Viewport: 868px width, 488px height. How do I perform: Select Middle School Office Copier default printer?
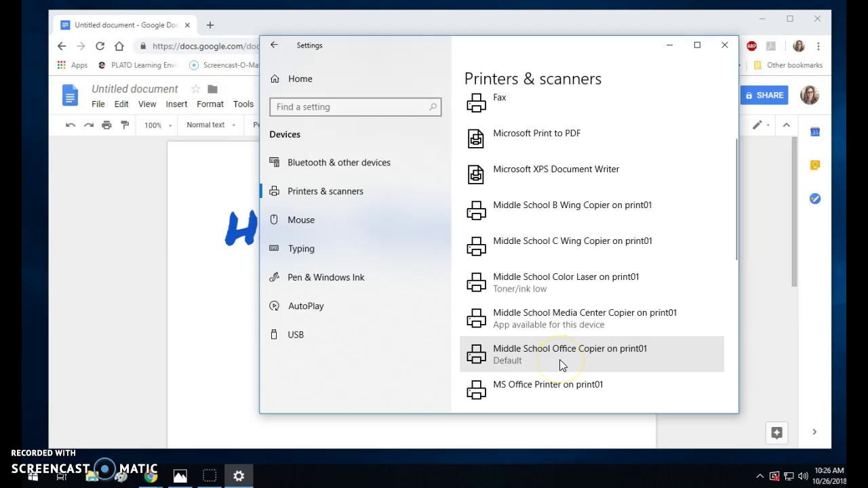click(x=592, y=354)
